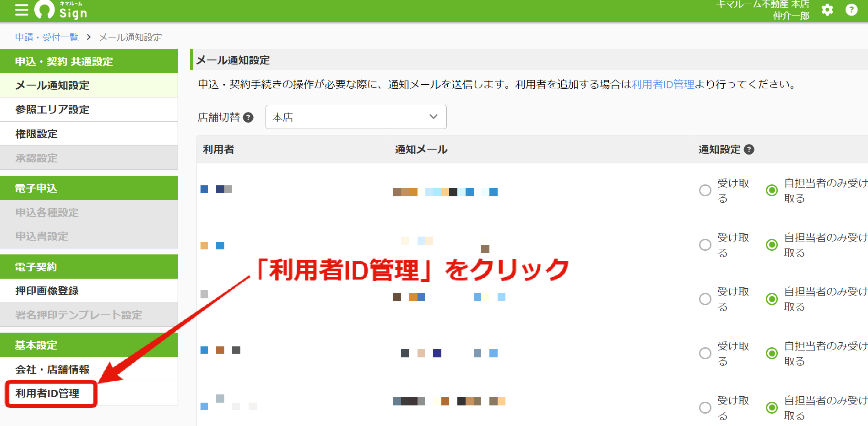The image size is (868, 426).
Task: Click the 電子申込 section header
Action: click(89, 188)
